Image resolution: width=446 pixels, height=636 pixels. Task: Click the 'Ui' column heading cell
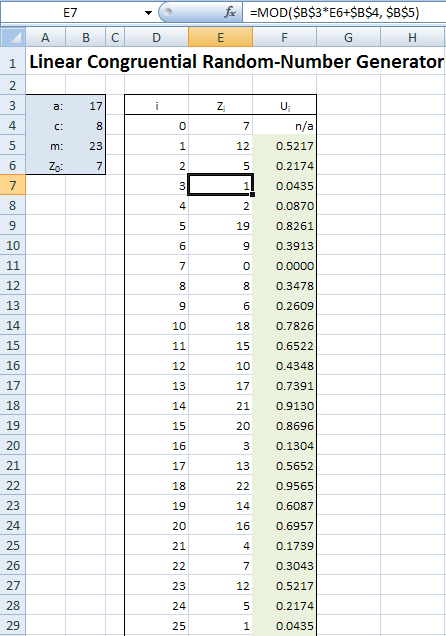click(x=285, y=105)
